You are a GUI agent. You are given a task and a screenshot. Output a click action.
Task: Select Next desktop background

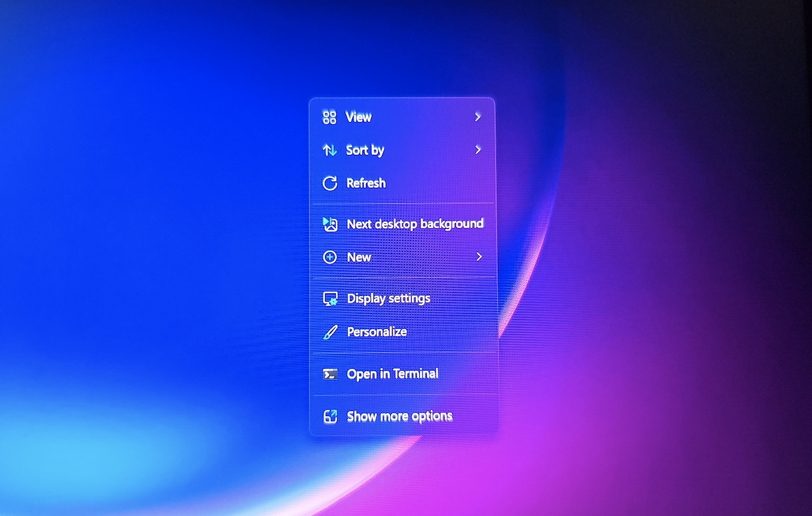click(414, 224)
